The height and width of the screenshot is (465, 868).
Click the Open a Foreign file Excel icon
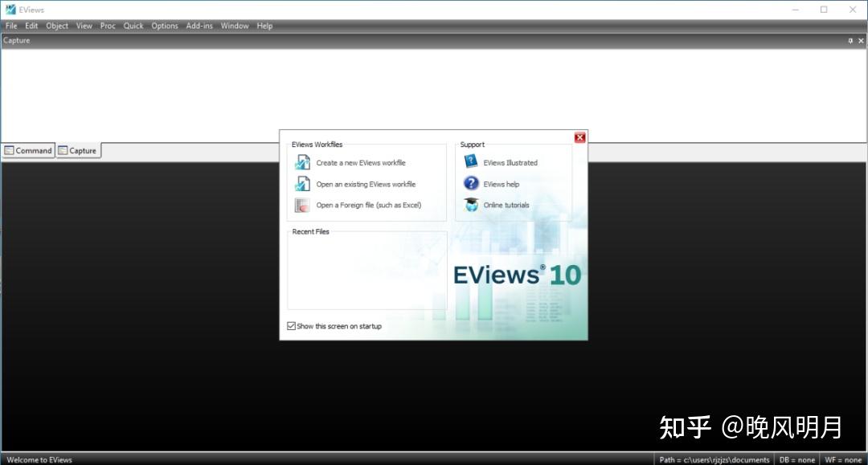coord(301,205)
